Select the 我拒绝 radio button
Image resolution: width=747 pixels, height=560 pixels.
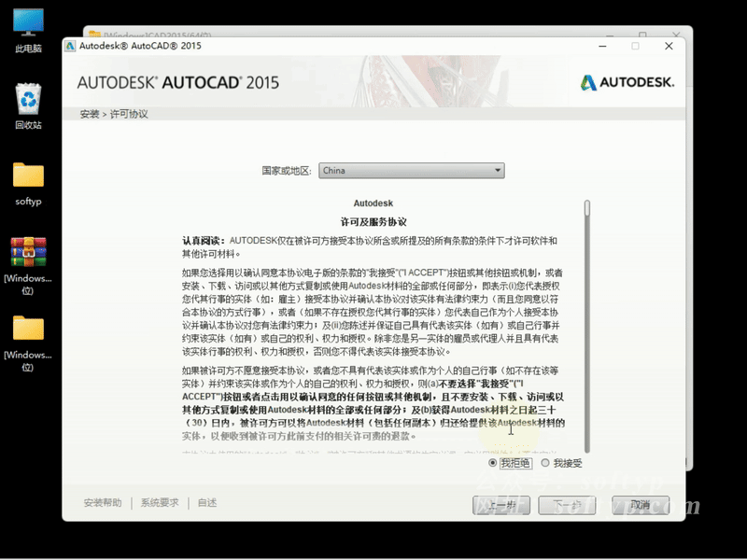493,463
